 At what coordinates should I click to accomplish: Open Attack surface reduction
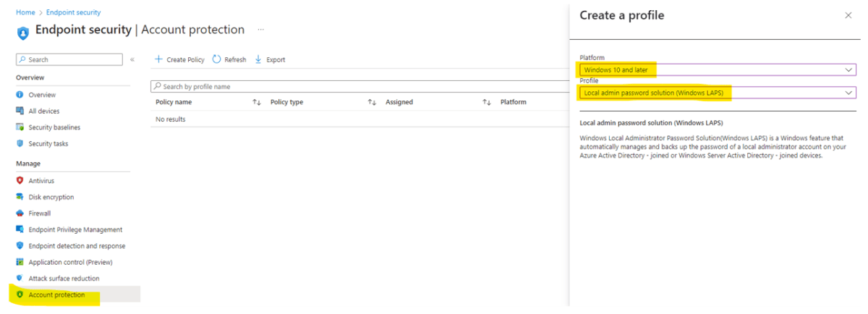coord(64,279)
